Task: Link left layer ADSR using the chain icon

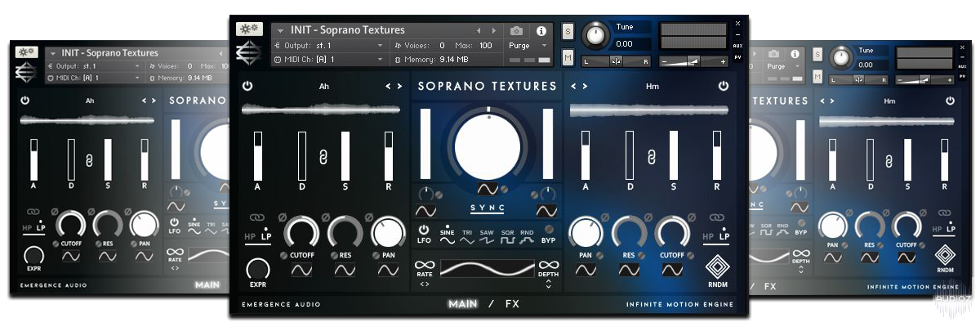Action: (323, 158)
